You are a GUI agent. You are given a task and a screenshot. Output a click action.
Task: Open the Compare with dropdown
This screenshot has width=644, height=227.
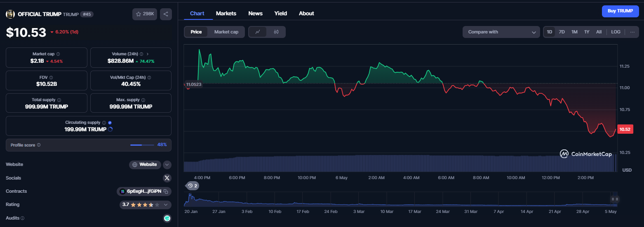[x=501, y=32]
